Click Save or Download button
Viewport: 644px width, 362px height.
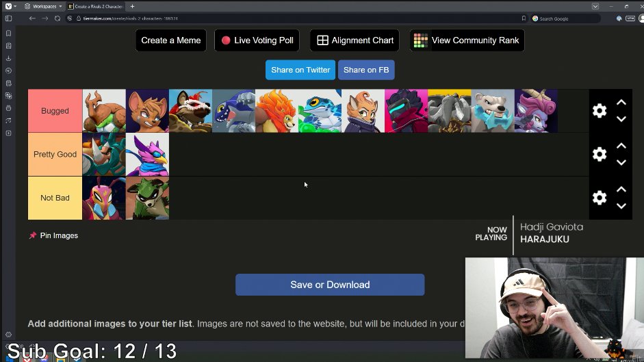[x=330, y=285]
